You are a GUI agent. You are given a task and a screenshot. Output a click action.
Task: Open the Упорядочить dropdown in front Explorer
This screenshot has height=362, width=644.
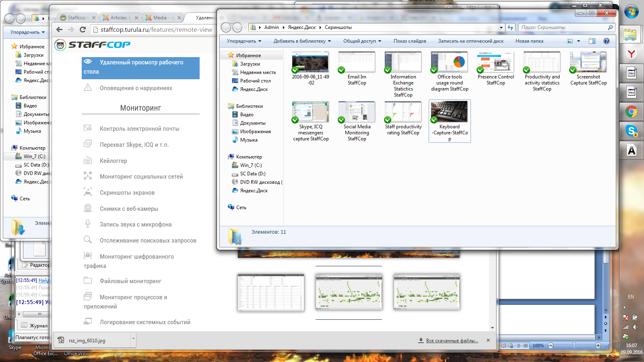(244, 41)
